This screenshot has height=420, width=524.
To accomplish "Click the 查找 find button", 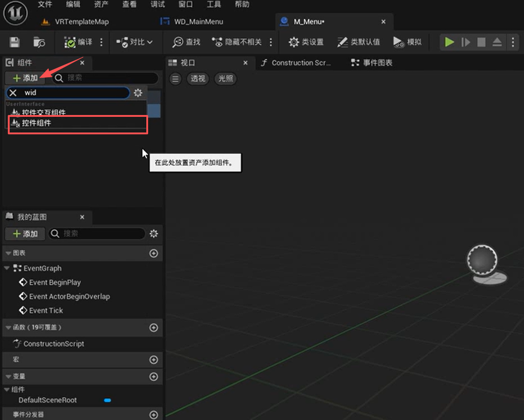I will (186, 42).
